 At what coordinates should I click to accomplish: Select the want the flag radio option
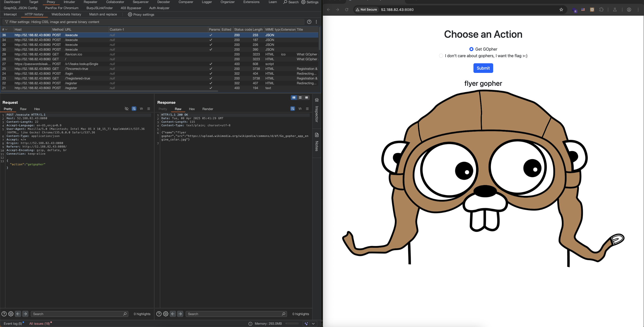441,56
